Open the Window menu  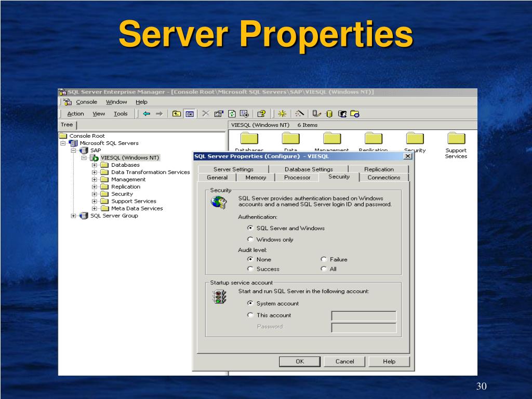pos(116,102)
